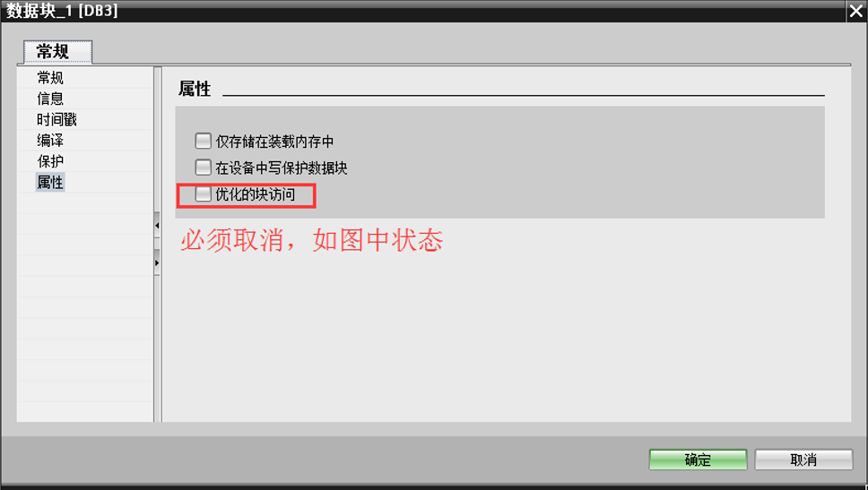Confirm changes with the green 确定 button

(x=698, y=460)
